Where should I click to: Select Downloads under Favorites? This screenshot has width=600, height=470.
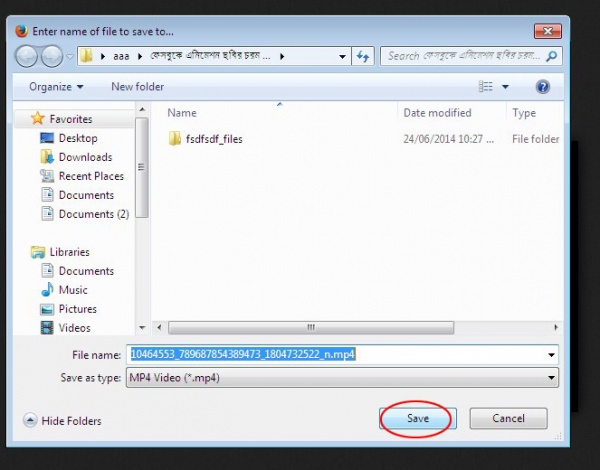tap(85, 157)
